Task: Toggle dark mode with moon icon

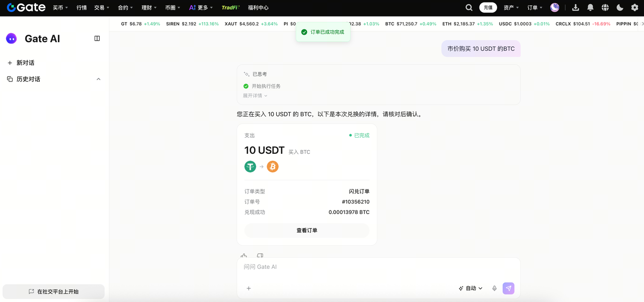Action: (620, 8)
